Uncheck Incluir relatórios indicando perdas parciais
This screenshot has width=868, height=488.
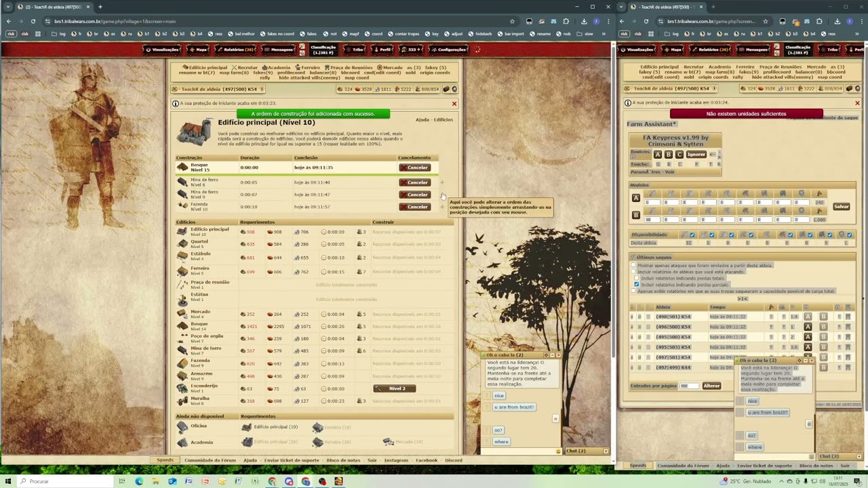coord(637,285)
